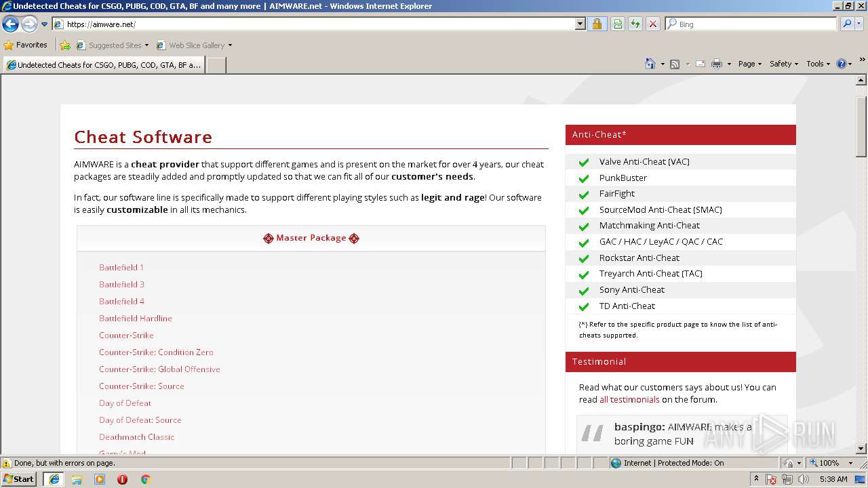Viewport: 868px width, 488px height.
Task: Show hidden system tray icons arrow
Action: pos(756,479)
